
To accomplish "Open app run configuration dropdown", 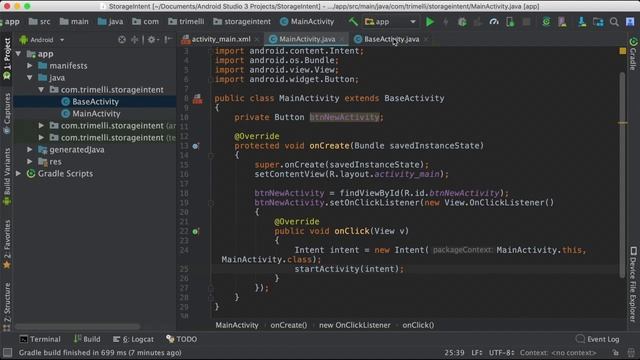I will click(390, 22).
